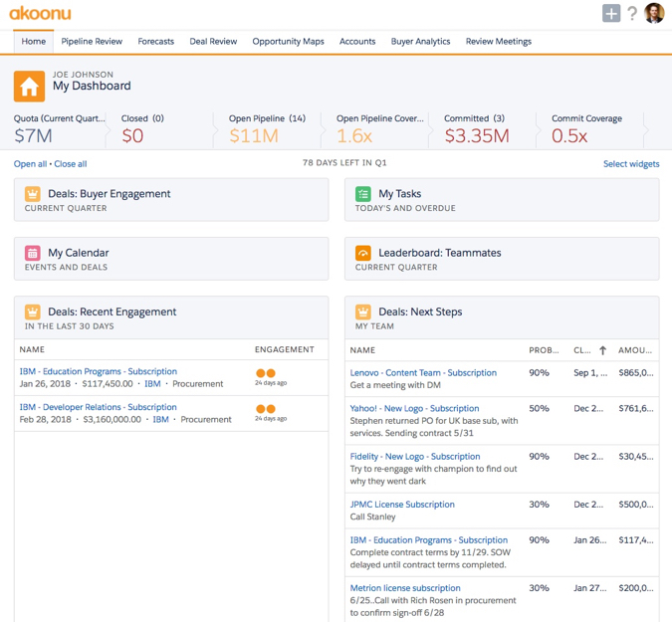The image size is (672, 622).
Task: Click the plus add button icon
Action: [611, 13]
